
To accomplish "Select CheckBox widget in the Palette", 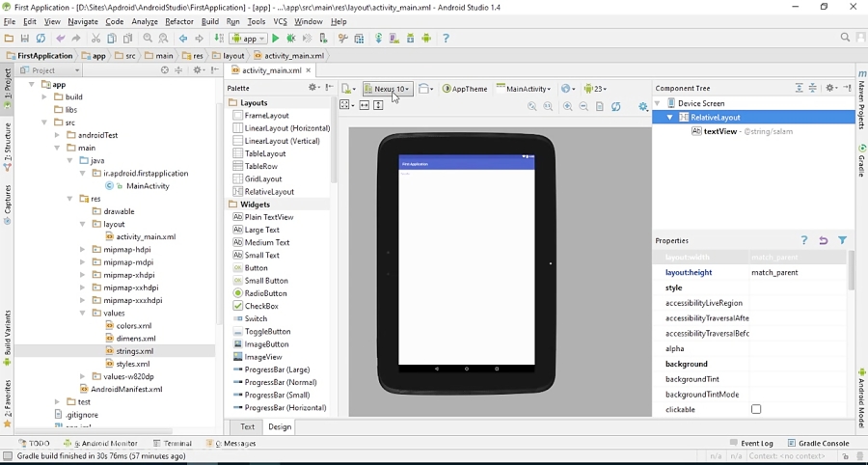I will click(261, 306).
